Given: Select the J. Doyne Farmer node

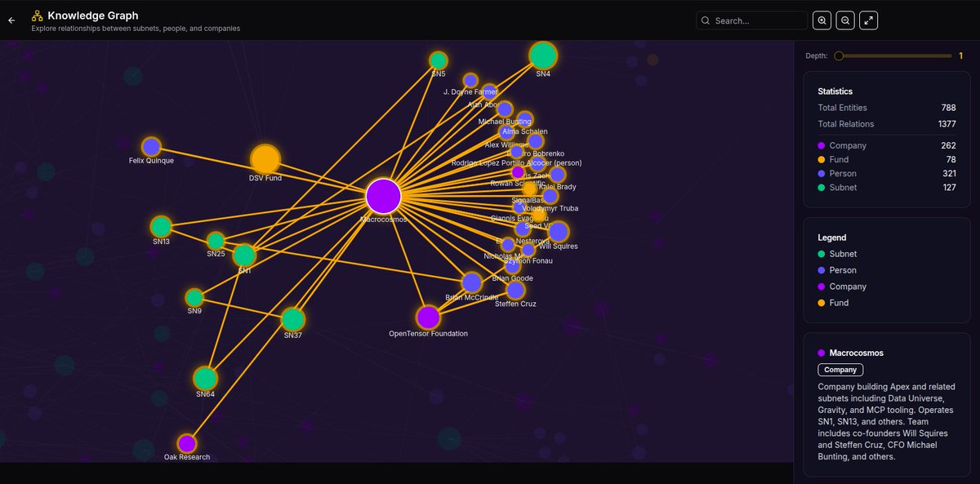Looking at the screenshot, I should (x=470, y=80).
